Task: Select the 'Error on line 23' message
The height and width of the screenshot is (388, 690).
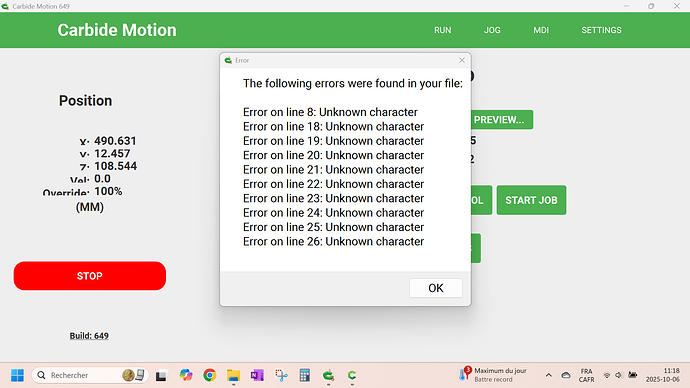Action: pyautogui.click(x=334, y=198)
